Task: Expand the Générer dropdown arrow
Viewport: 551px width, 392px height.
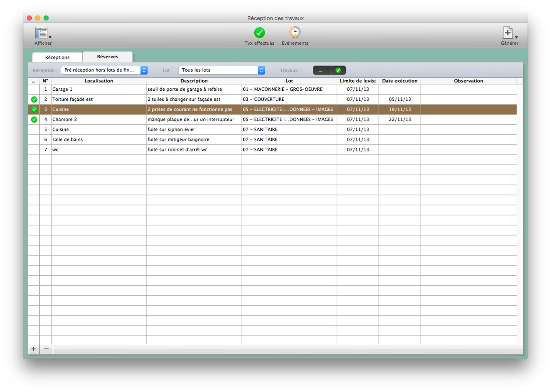Action: click(x=516, y=37)
